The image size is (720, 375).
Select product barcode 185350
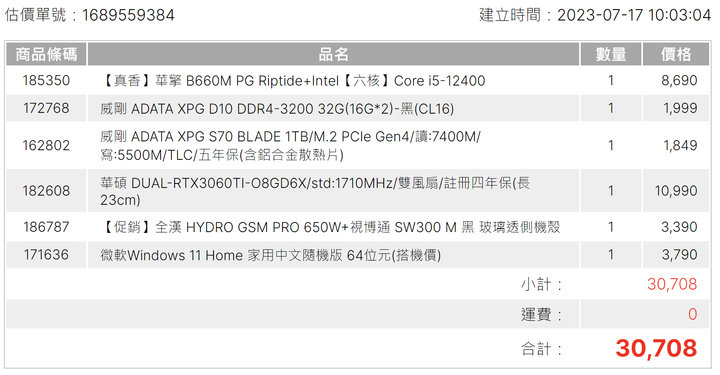(x=46, y=80)
